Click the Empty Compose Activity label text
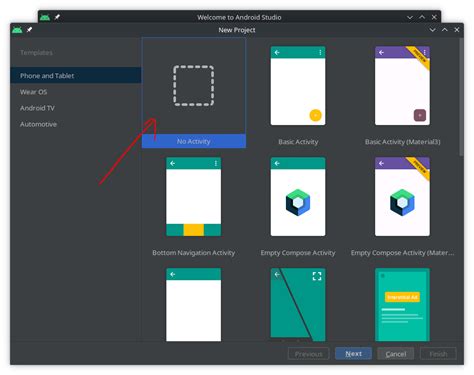The image size is (474, 375). click(x=298, y=253)
